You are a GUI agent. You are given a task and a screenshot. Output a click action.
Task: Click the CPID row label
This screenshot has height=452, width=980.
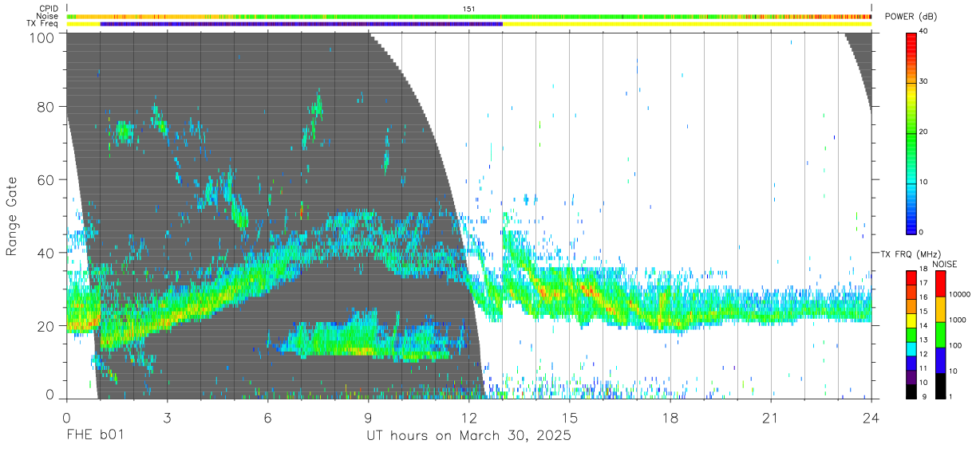(49, 8)
